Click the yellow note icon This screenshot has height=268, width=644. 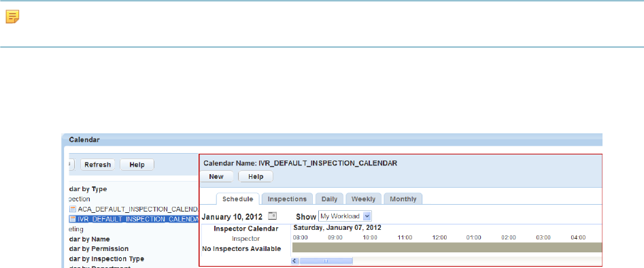point(13,17)
